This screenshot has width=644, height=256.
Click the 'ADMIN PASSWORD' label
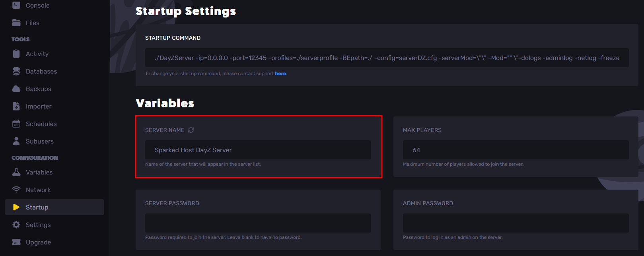pos(428,203)
